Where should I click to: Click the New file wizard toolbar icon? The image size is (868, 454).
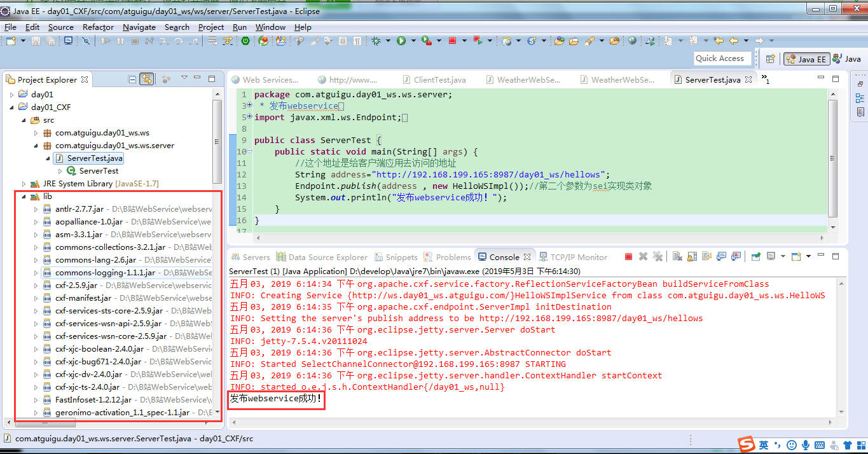11,41
